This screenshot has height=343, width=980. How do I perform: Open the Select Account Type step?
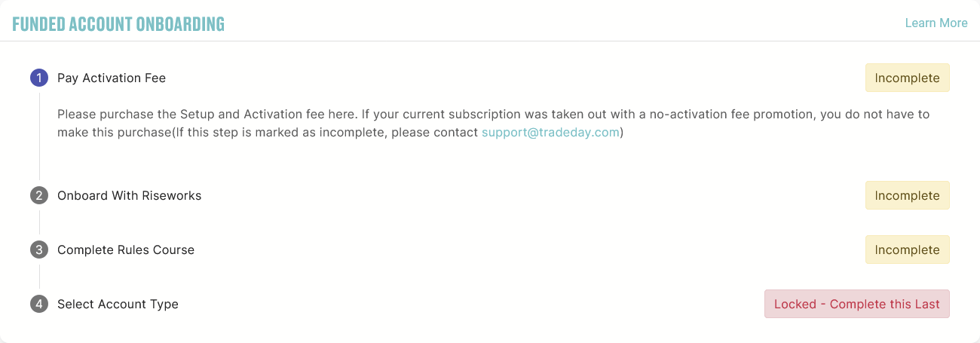(x=118, y=304)
